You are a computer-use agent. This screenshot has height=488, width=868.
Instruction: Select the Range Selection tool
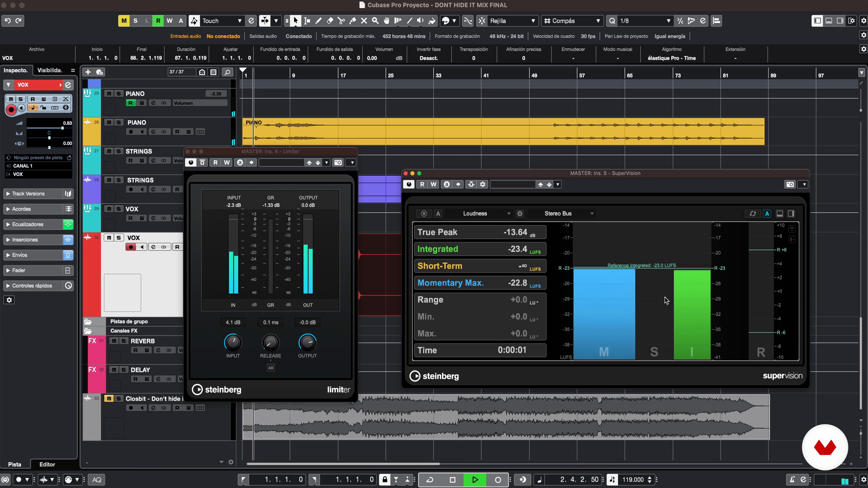coord(307,21)
